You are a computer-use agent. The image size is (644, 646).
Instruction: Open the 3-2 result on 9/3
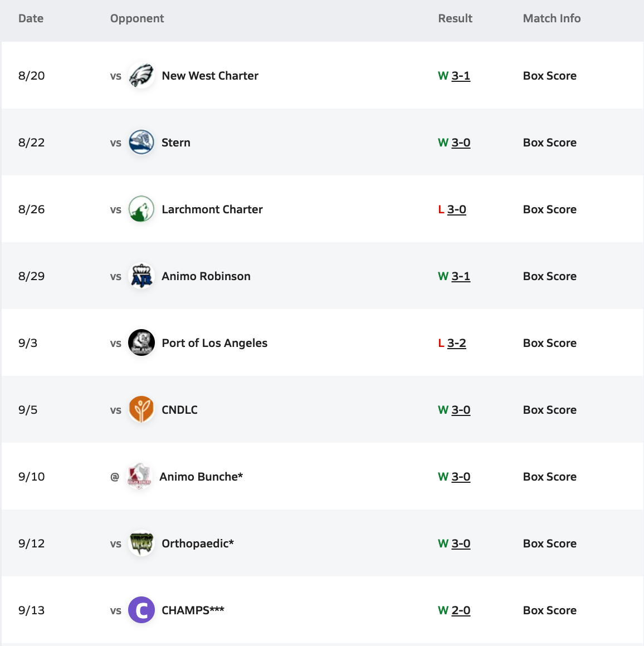click(456, 343)
